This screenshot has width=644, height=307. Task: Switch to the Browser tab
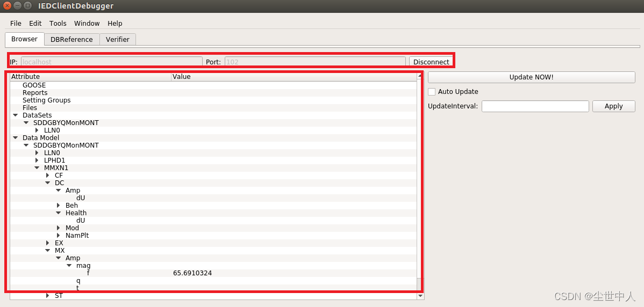point(24,39)
